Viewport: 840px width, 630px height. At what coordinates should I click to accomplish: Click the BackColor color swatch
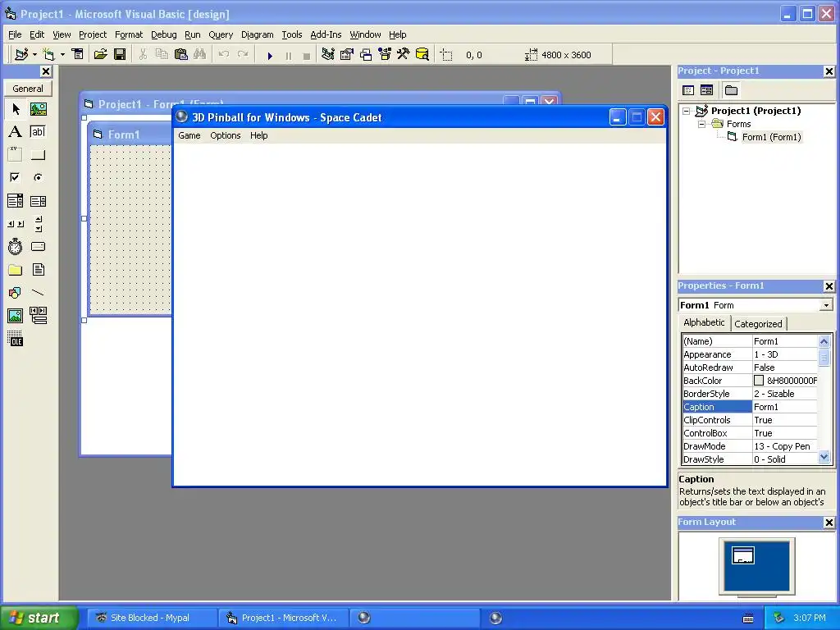coord(759,381)
